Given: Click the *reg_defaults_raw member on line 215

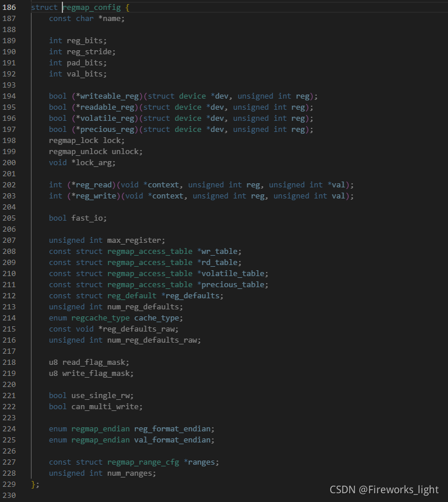Looking at the screenshot, I should pyautogui.click(x=136, y=329).
